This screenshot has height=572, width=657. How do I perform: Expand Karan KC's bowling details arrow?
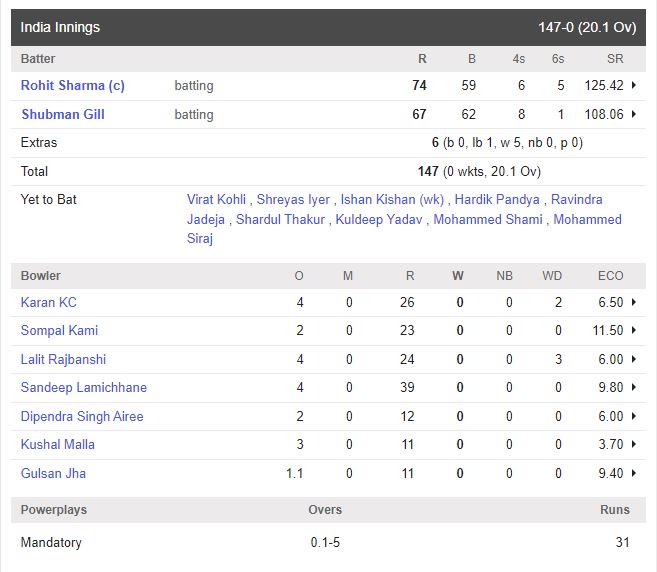coord(634,303)
